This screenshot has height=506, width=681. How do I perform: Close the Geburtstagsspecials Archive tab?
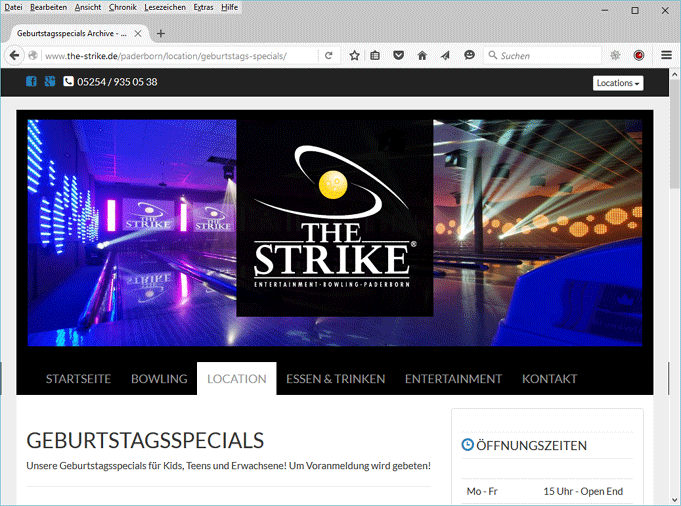click(x=138, y=33)
